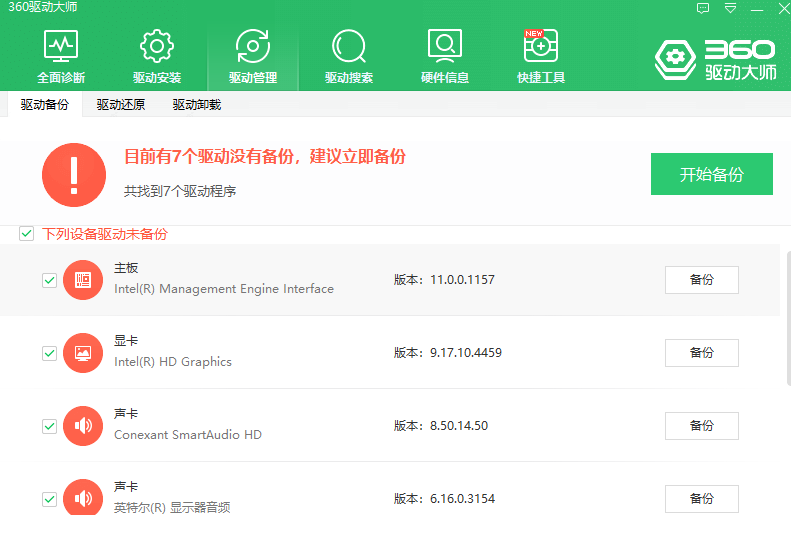The height and width of the screenshot is (549, 791).
Task: Toggle the Intel(R) HD Graphics checkbox
Action: (x=49, y=353)
